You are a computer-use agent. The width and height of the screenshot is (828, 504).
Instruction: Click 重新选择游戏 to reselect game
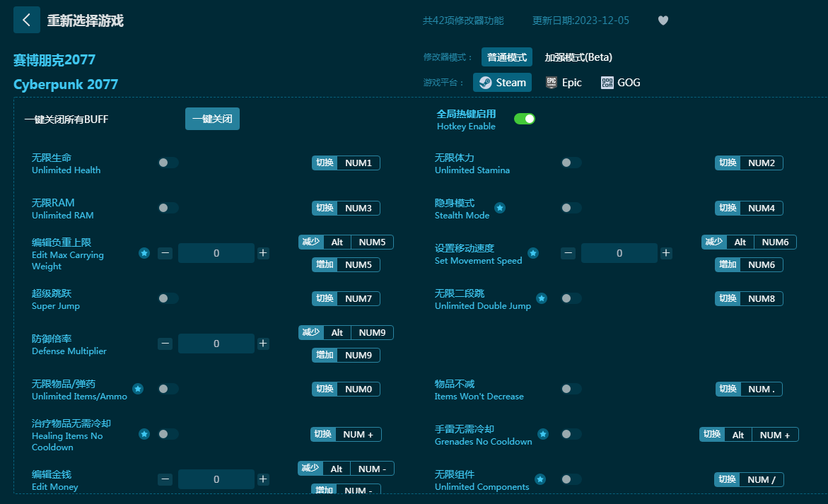(x=85, y=20)
